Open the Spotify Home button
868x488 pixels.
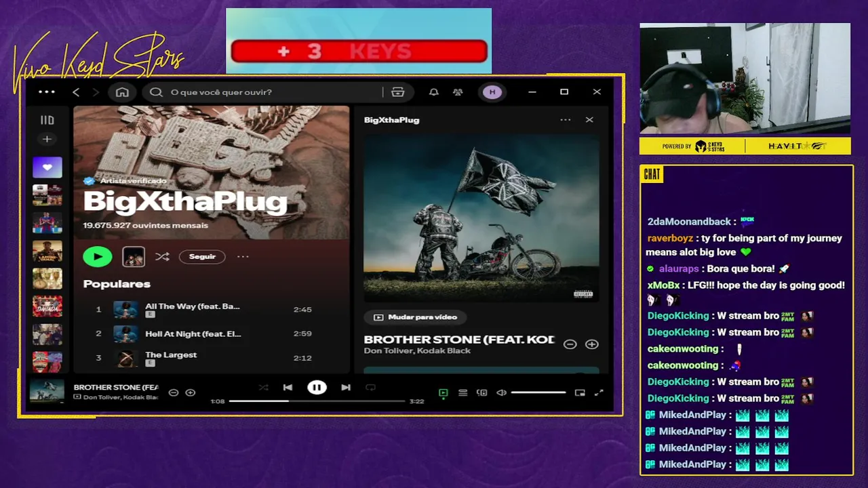[x=122, y=92]
